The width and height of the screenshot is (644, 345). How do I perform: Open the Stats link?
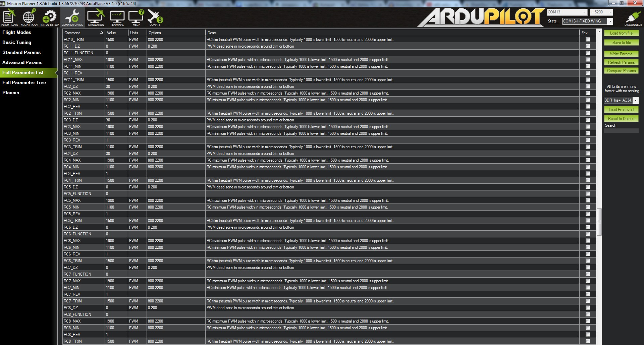pos(553,21)
